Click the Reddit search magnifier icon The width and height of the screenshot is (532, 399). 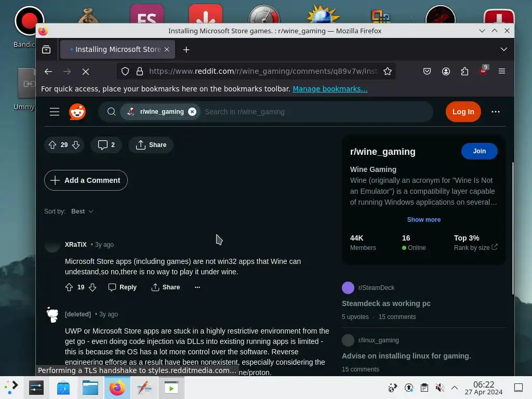pyautogui.click(x=111, y=112)
